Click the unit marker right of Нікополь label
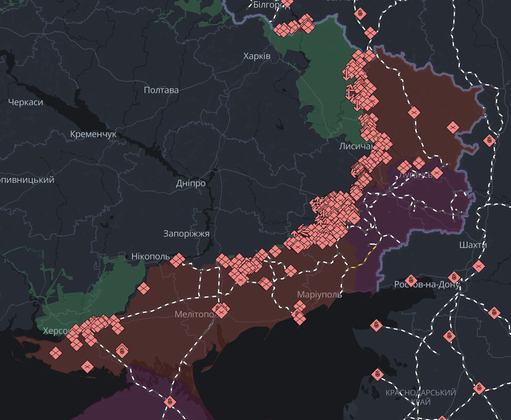This screenshot has height=420, width=511. (177, 260)
